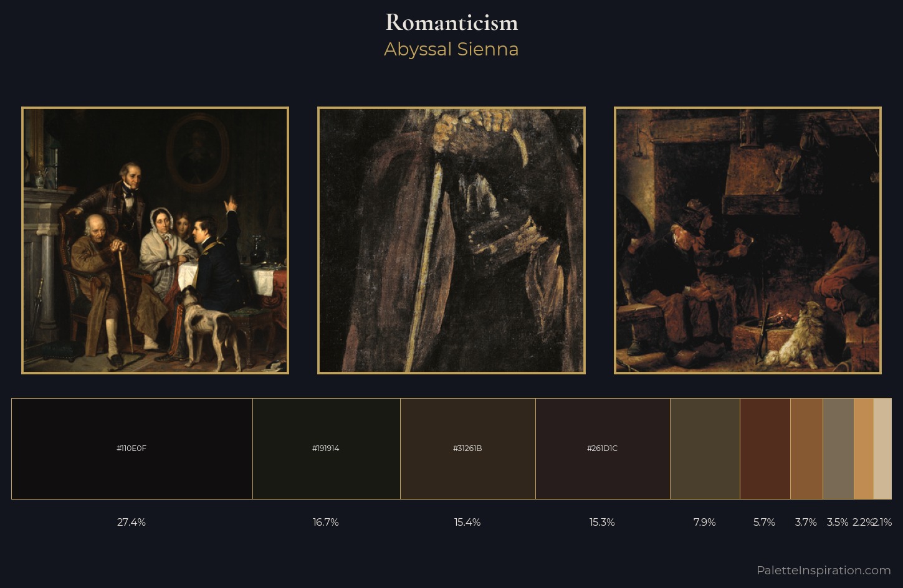This screenshot has width=903, height=588.
Task: Click the #191914 hex code text
Action: click(x=326, y=448)
